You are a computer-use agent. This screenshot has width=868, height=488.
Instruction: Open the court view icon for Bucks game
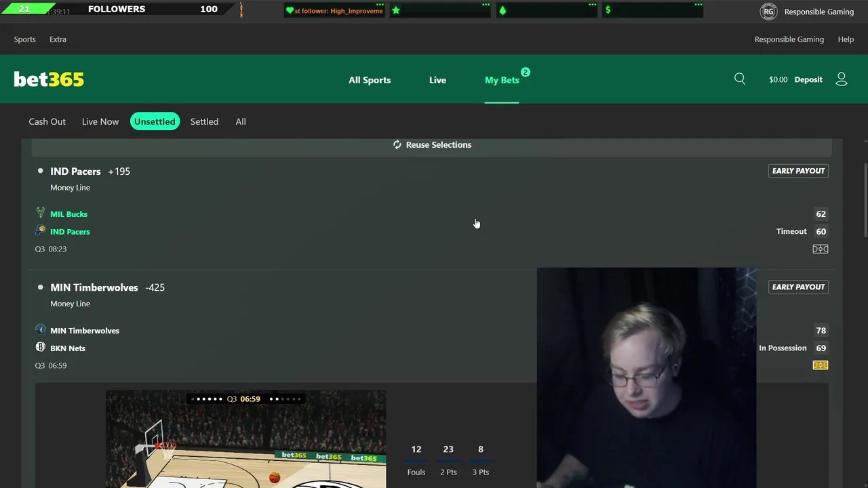click(x=821, y=249)
